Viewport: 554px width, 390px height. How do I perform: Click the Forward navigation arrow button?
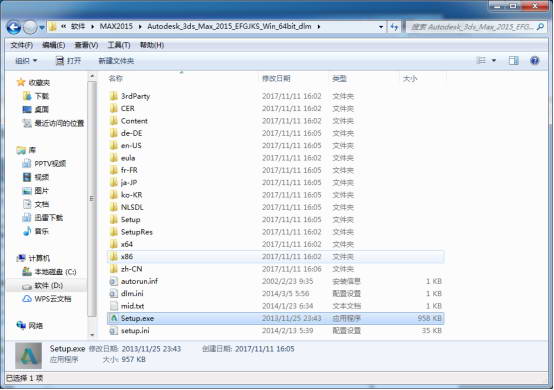click(30, 27)
